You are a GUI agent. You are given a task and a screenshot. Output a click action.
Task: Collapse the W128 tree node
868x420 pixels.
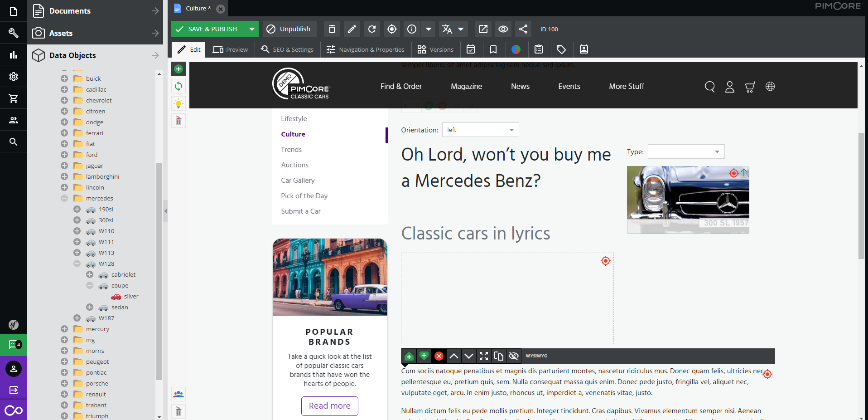pyautogui.click(x=77, y=264)
